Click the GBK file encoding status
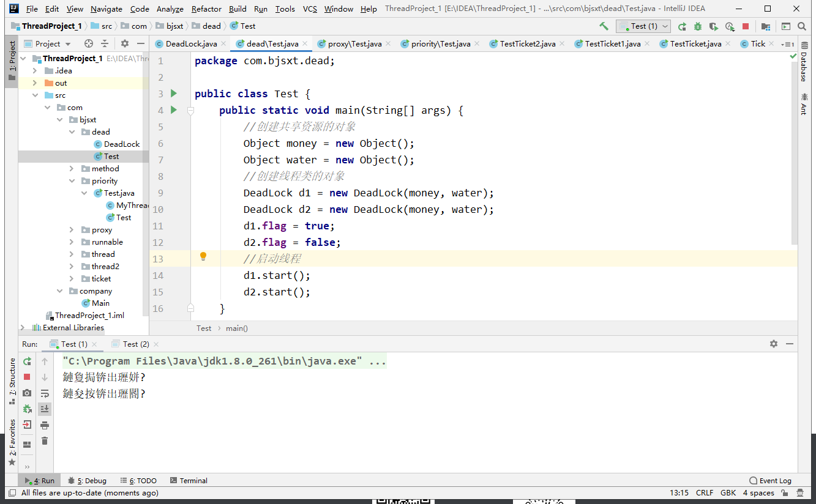816x504 pixels. (728, 493)
